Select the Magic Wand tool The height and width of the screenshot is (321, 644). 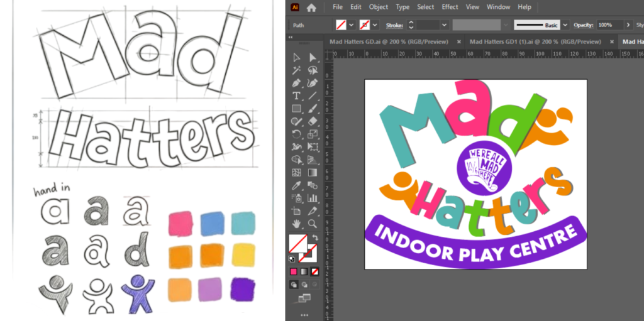pos(296,70)
